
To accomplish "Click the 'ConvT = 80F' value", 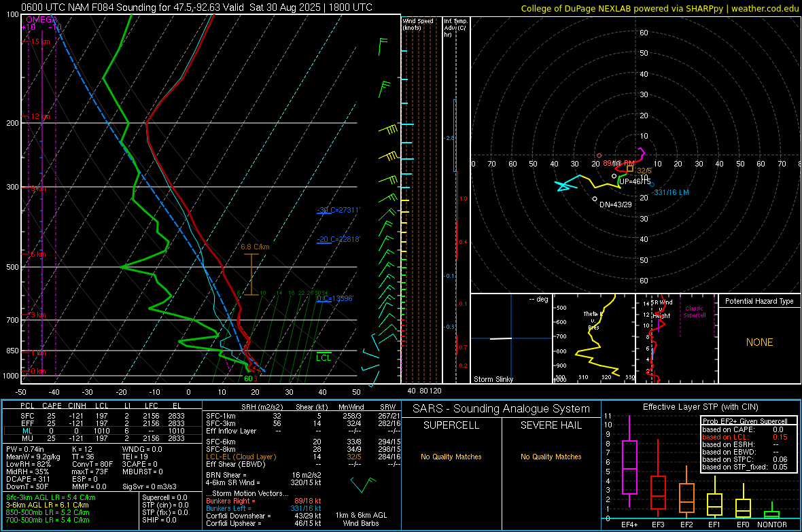I will click(x=92, y=464).
